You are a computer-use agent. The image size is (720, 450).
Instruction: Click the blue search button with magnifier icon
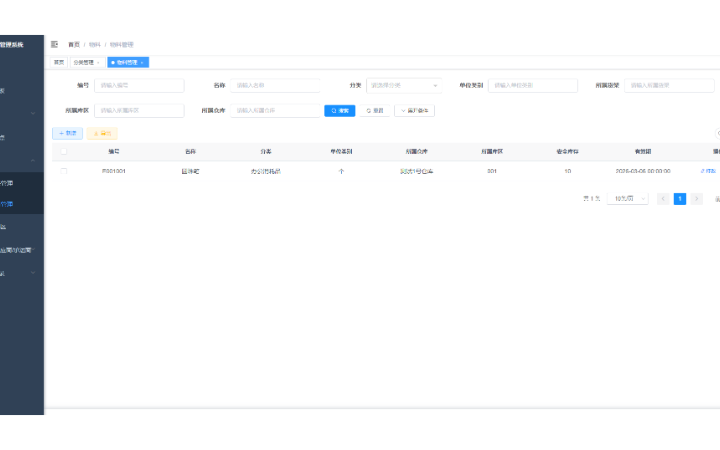pyautogui.click(x=339, y=110)
